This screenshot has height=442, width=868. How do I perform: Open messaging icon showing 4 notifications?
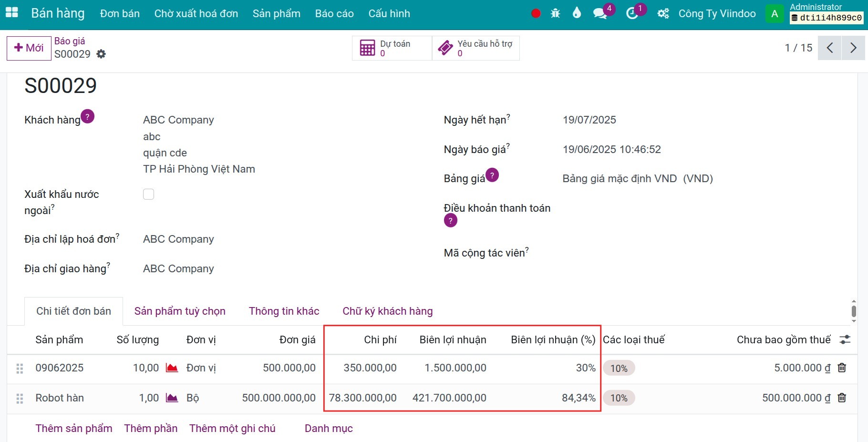[x=599, y=13]
